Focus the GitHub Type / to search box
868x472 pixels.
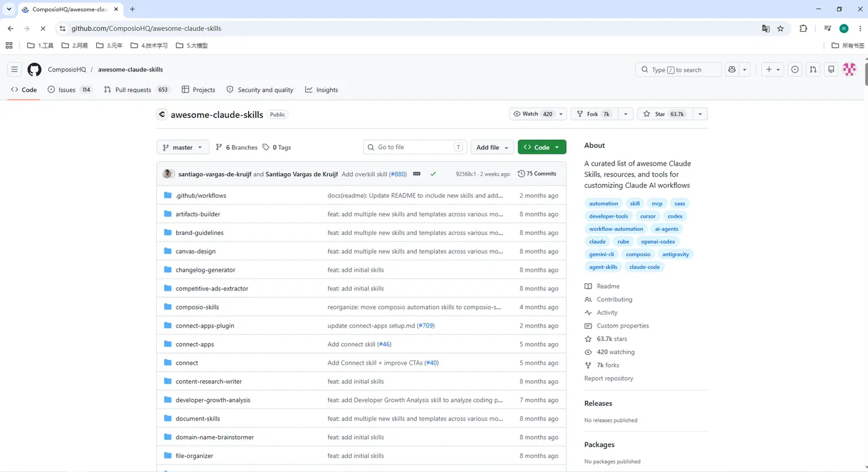tap(679, 69)
